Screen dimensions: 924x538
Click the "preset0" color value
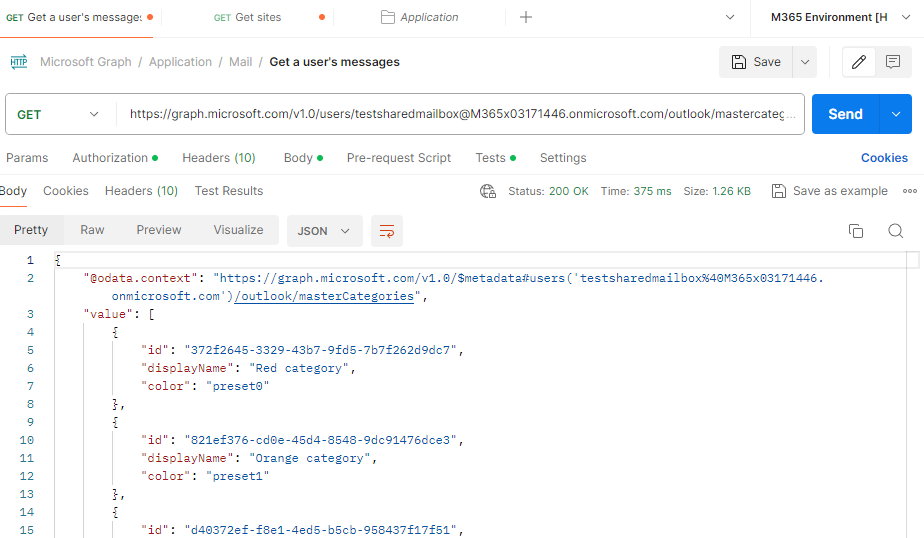click(x=237, y=386)
